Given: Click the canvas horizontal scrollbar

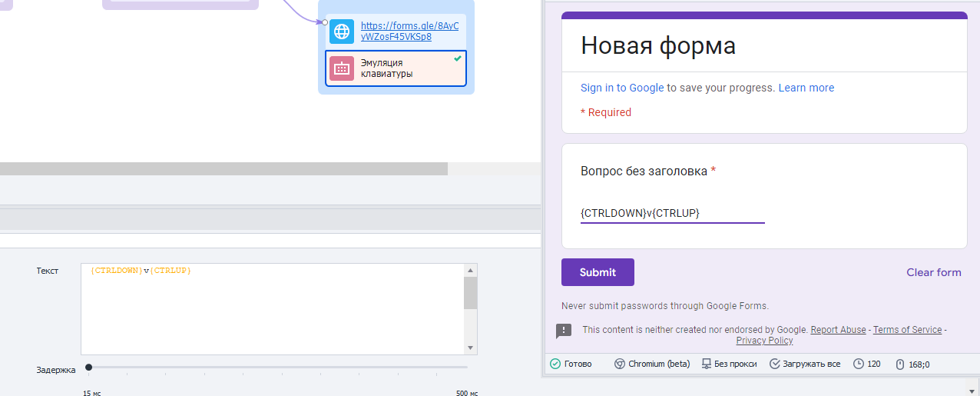Looking at the screenshot, I should click(223, 169).
